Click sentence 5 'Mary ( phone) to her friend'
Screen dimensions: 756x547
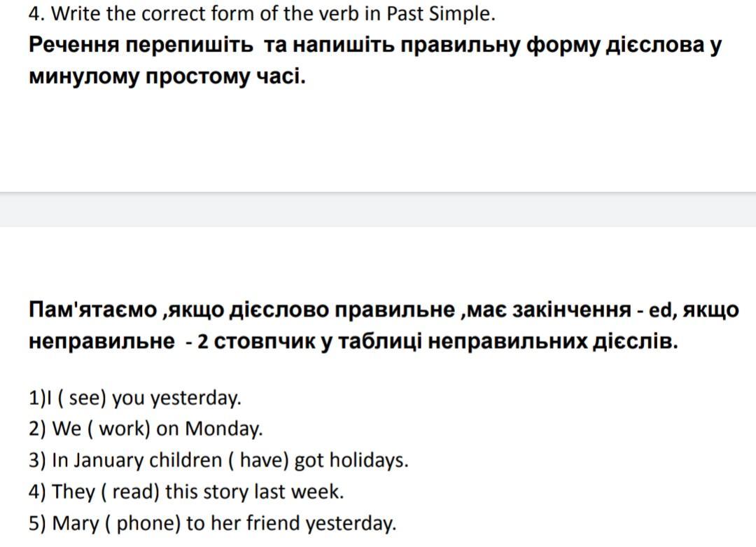[x=212, y=522]
